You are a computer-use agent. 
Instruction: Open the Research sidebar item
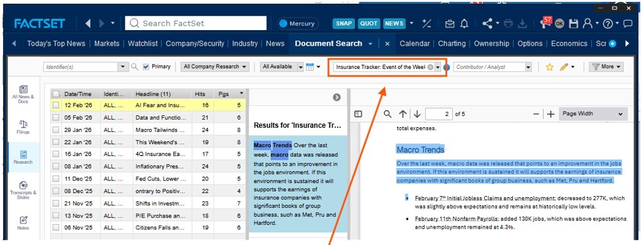(x=23, y=157)
